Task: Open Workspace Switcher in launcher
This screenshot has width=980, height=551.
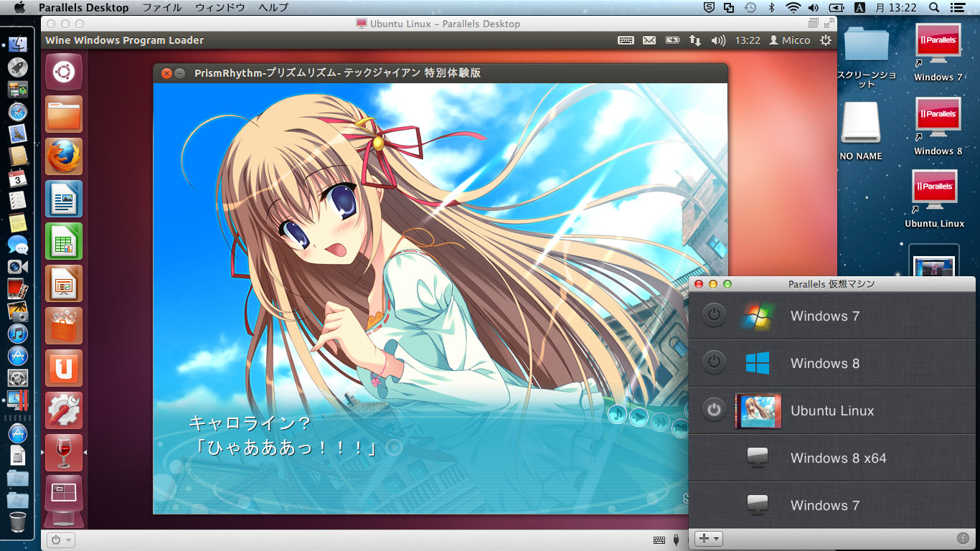Action: (64, 493)
